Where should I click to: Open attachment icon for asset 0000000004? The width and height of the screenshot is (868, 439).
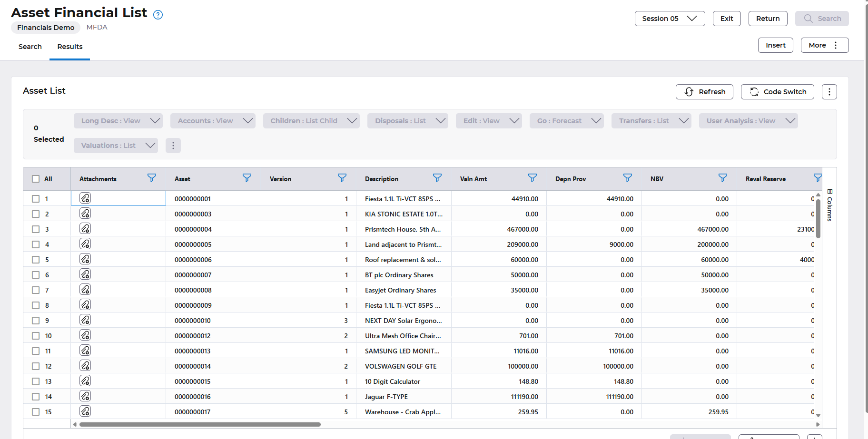pyautogui.click(x=85, y=229)
